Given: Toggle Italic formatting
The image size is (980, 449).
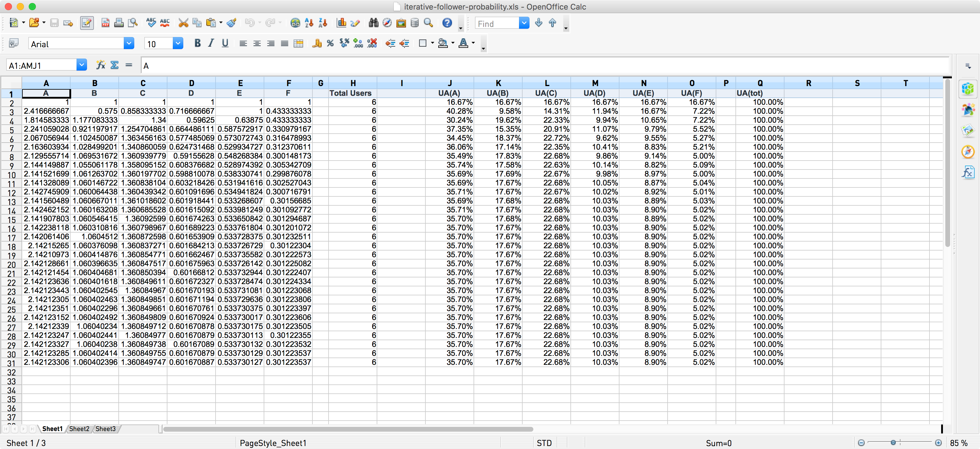Looking at the screenshot, I should pyautogui.click(x=211, y=43).
